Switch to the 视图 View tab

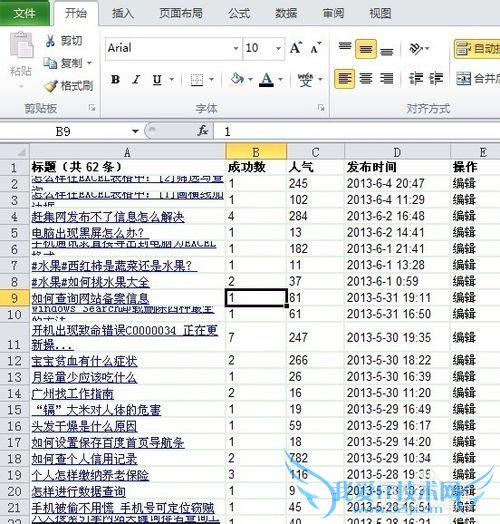coord(380,13)
